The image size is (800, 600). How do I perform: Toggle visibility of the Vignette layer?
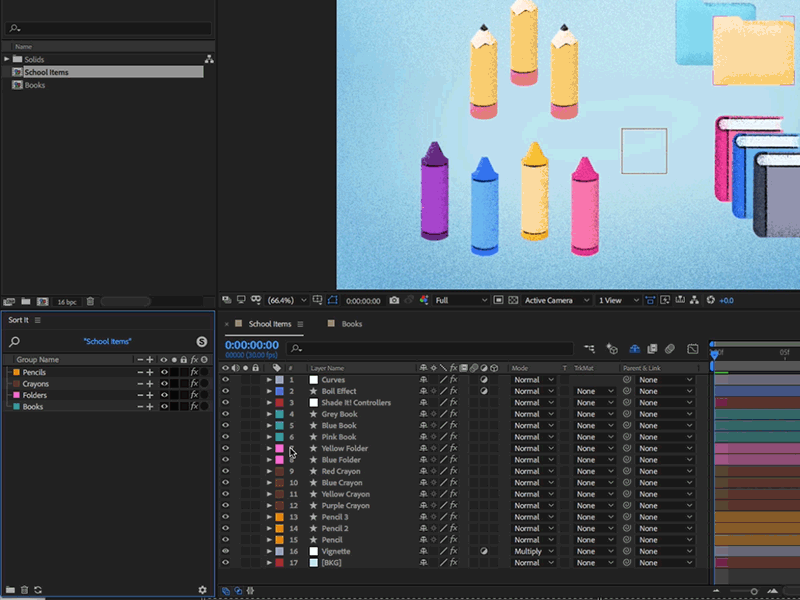[x=225, y=551]
